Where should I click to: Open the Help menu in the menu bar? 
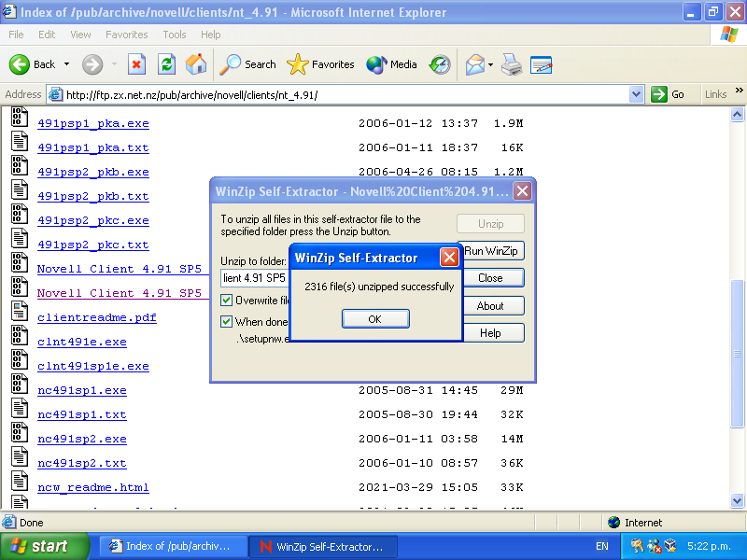tap(211, 35)
